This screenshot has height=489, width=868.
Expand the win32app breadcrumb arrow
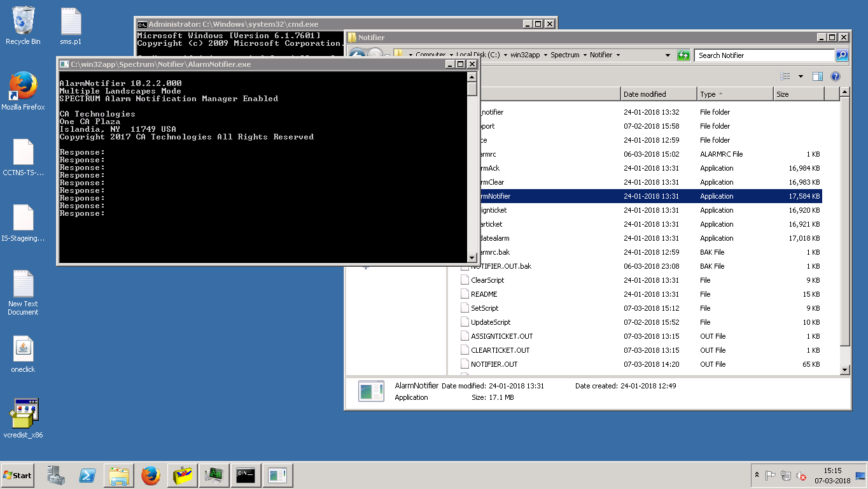pyautogui.click(x=545, y=55)
